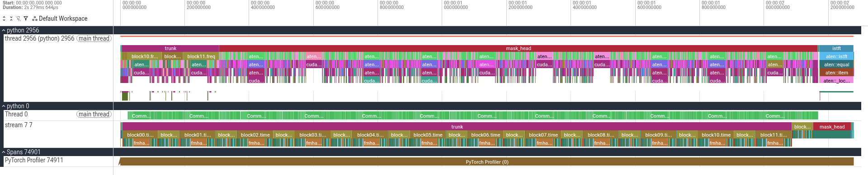Viewport: 868px width, 175px height.
Task: Select trunk slice in thread 2956 track
Action: coord(170,48)
